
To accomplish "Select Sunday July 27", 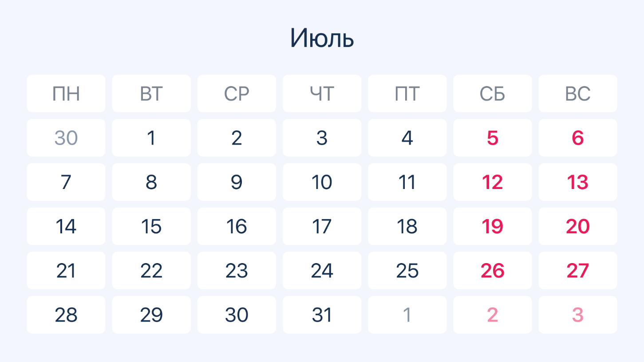I will point(577,271).
